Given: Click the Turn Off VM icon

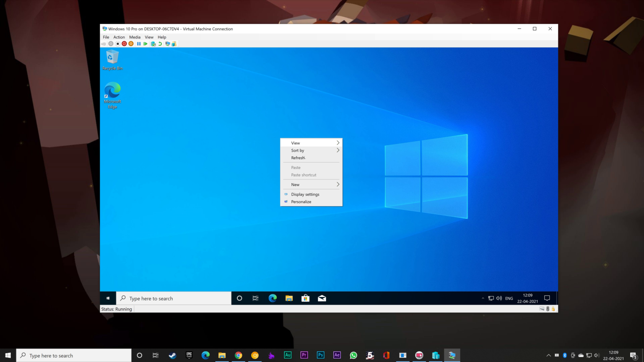Looking at the screenshot, I should (117, 43).
